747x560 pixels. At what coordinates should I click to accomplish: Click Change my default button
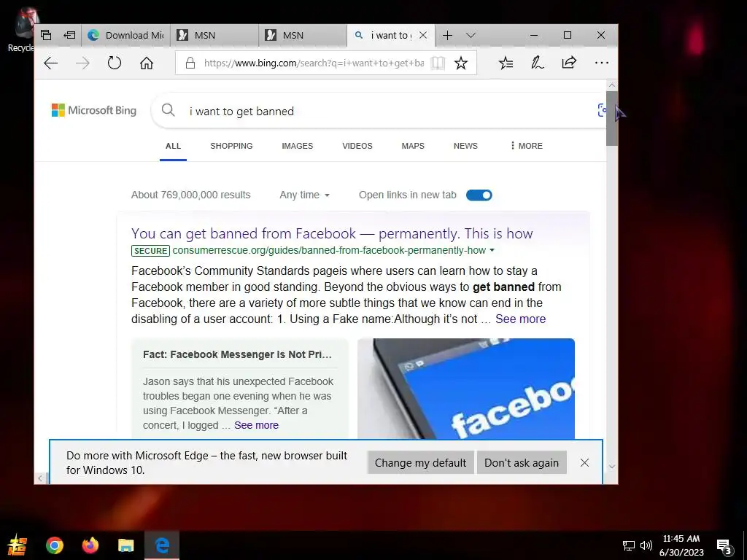(420, 462)
